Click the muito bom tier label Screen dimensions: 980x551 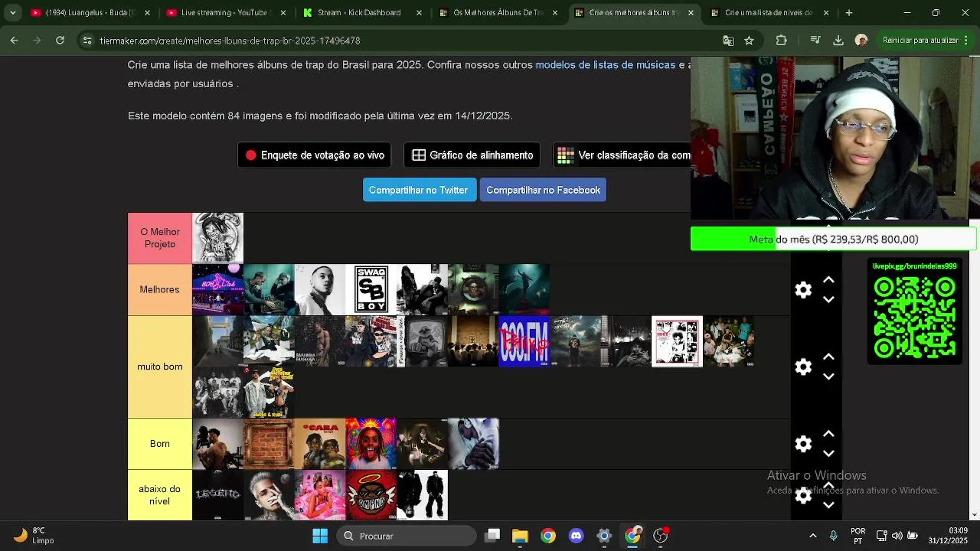(160, 367)
